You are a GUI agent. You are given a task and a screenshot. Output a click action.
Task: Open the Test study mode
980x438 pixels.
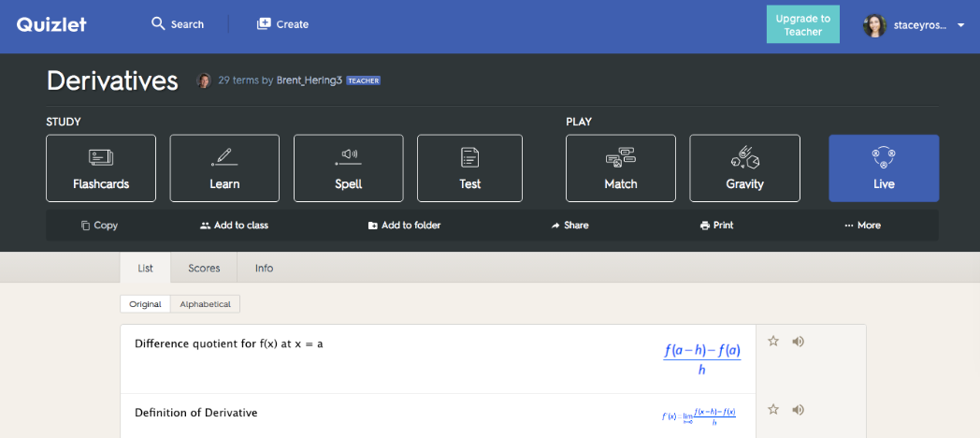click(469, 168)
